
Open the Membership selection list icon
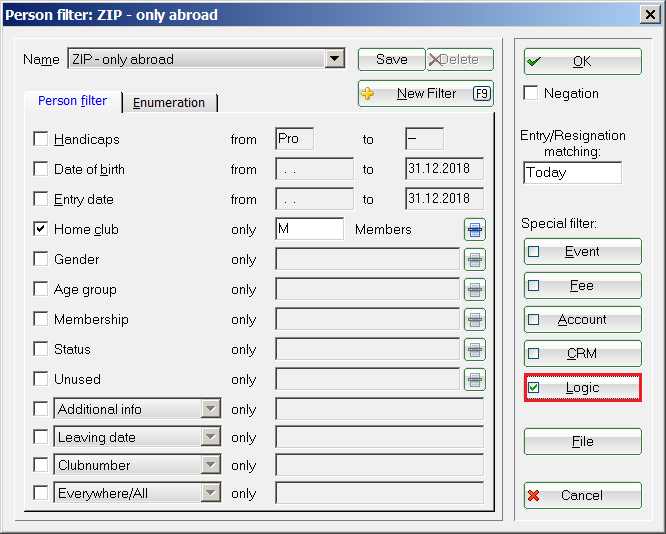pos(474,320)
